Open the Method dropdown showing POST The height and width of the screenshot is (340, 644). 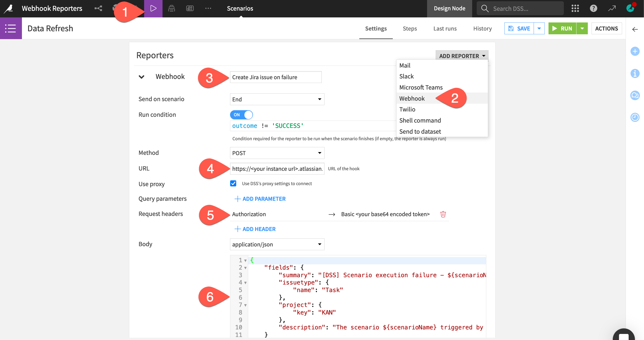(277, 153)
